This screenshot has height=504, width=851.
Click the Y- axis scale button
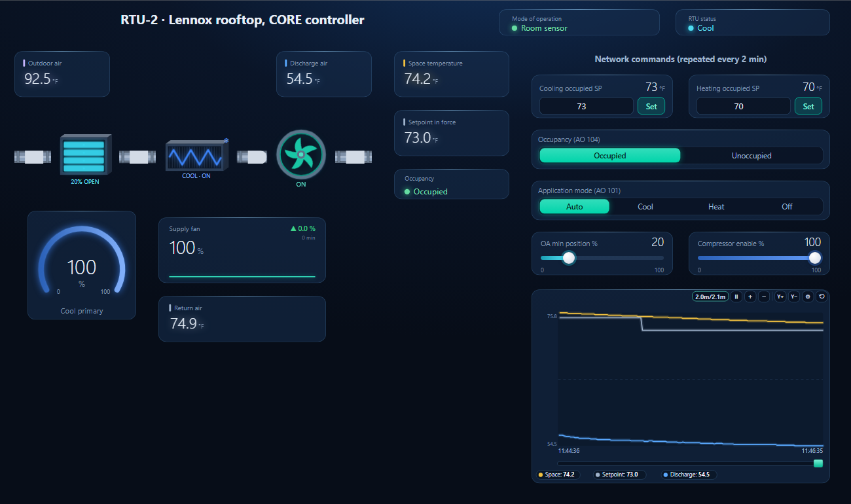coord(794,297)
